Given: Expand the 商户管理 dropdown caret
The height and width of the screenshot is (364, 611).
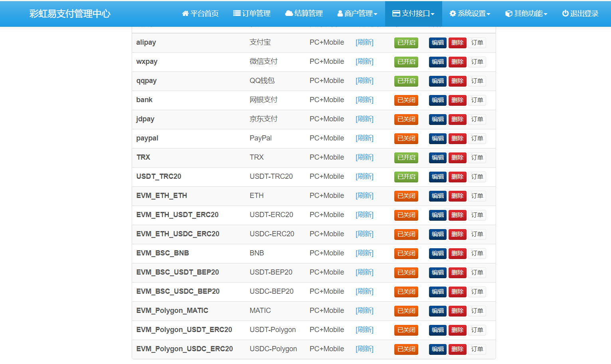Looking at the screenshot, I should 376,14.
